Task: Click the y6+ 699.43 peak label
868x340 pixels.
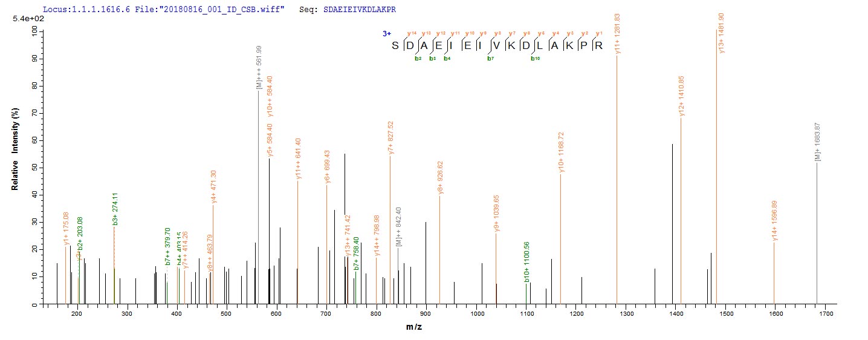Action: pyautogui.click(x=327, y=166)
